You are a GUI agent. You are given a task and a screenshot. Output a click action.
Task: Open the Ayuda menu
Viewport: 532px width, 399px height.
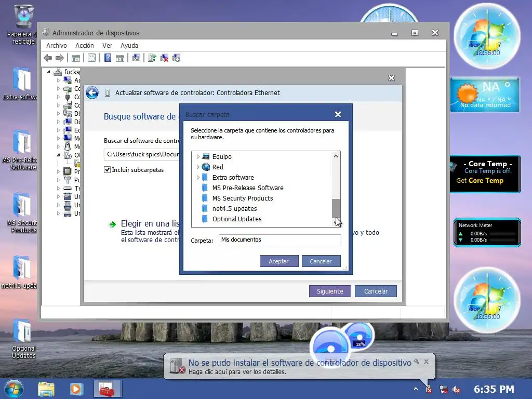[x=129, y=46]
